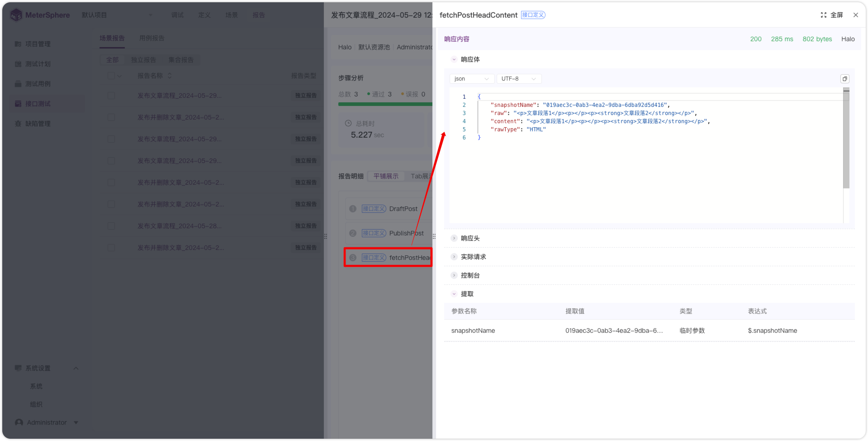
Task: Click the MeterSphere logo icon
Action: (x=16, y=15)
